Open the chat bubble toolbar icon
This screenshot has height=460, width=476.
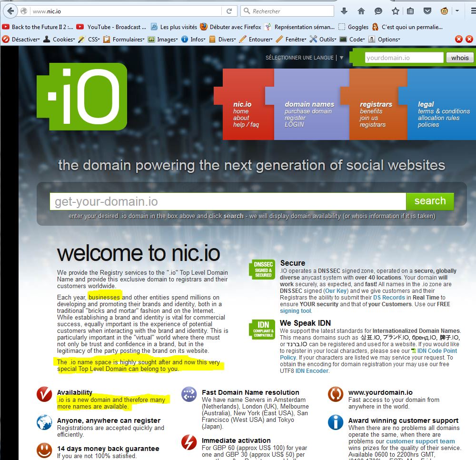click(378, 11)
